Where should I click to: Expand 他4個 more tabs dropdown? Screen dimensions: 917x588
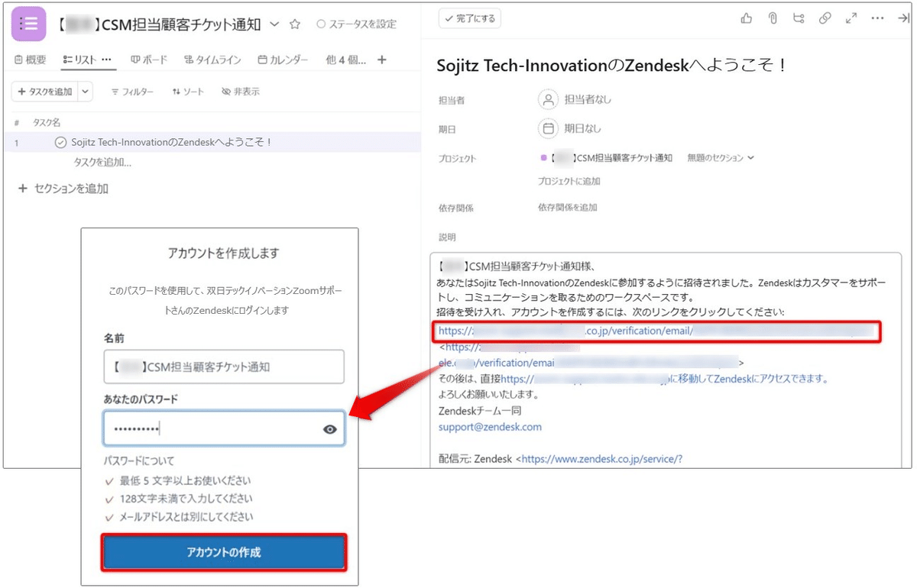[345, 60]
